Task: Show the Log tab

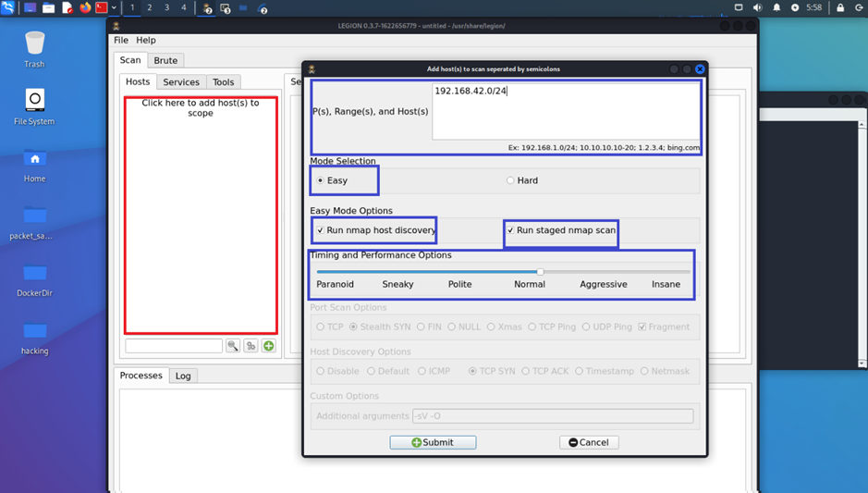Action: 183,376
